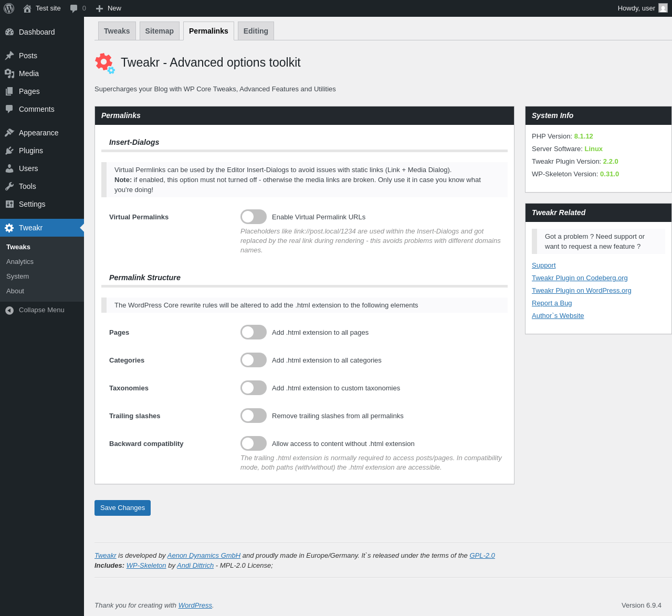Switch to the Editing tab

tap(256, 31)
